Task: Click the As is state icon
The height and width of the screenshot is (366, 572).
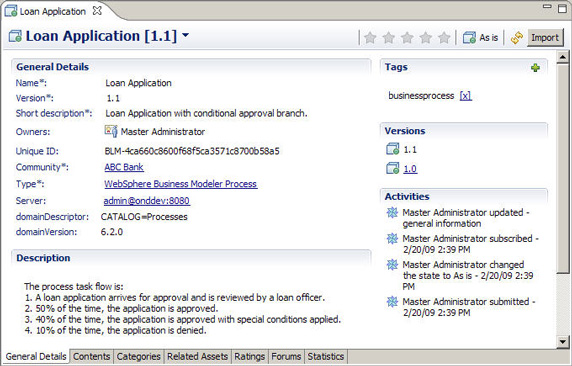Action: [x=469, y=38]
